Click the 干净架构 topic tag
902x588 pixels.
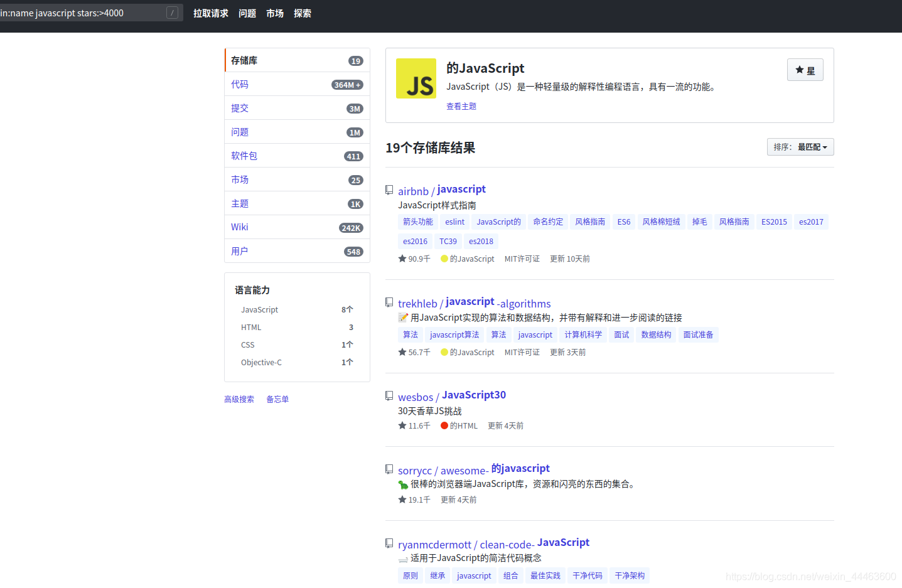(630, 575)
